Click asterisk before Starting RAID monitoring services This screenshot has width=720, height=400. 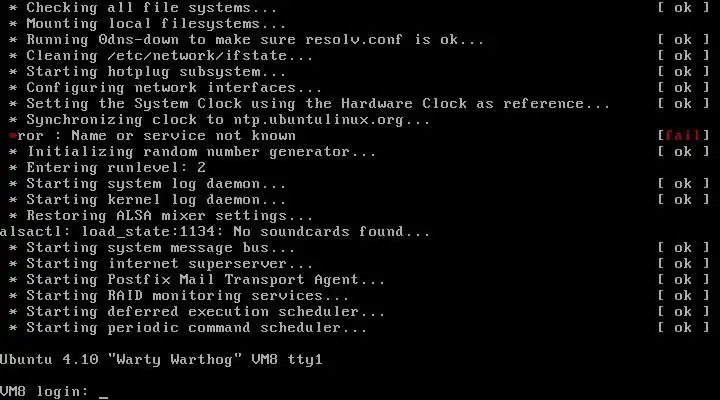13,296
